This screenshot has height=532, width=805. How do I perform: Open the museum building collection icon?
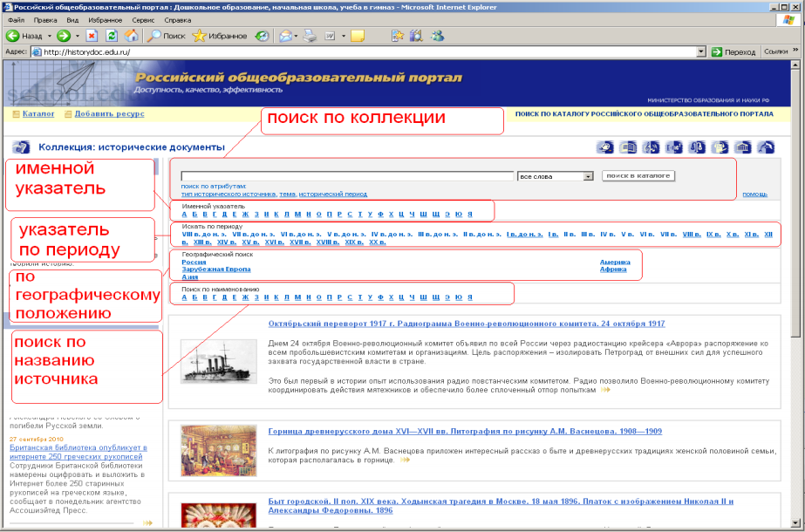[743, 147]
